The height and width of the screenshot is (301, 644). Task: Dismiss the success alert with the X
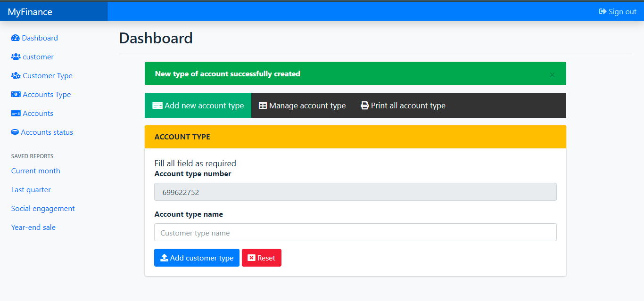pos(552,74)
